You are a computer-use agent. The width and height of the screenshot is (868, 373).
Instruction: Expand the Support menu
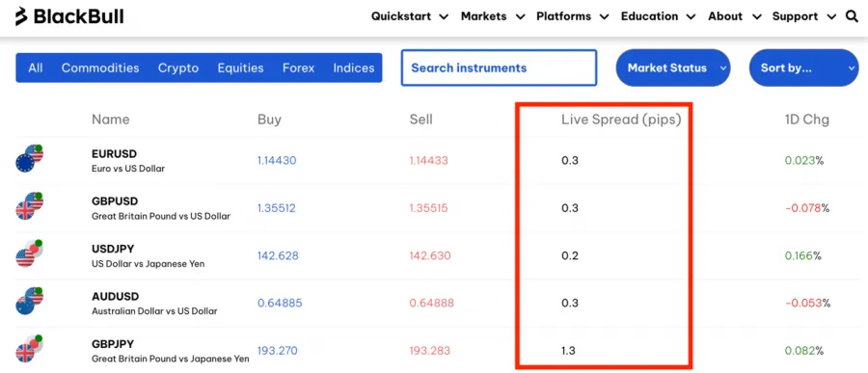click(804, 16)
